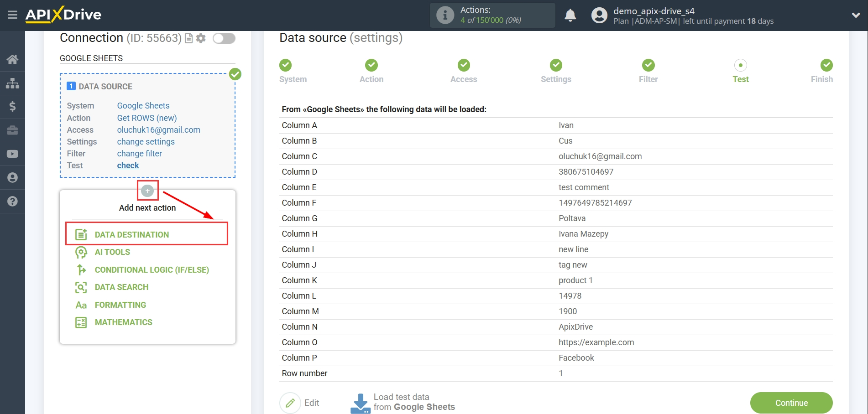Click the AI Tools head icon

pyautogui.click(x=81, y=252)
